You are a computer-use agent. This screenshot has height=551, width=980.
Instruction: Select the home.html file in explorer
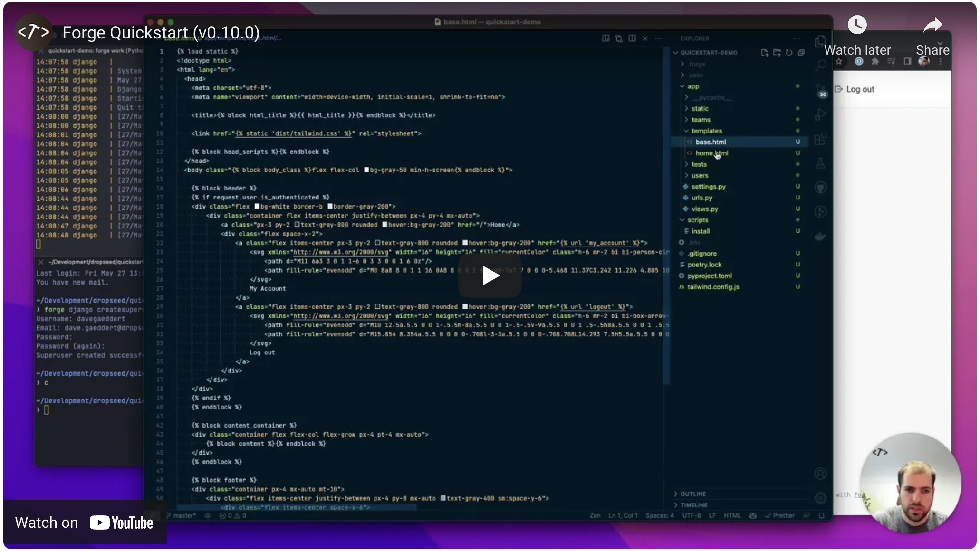click(712, 153)
